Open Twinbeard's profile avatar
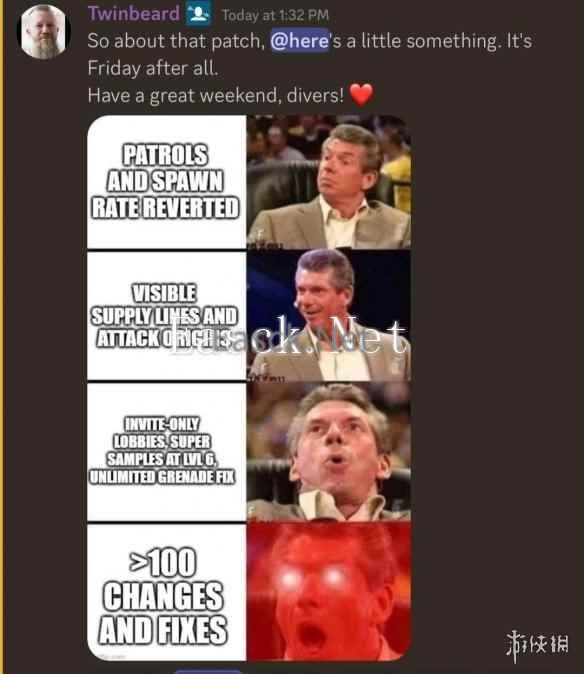This screenshot has width=584, height=674. pos(43,32)
